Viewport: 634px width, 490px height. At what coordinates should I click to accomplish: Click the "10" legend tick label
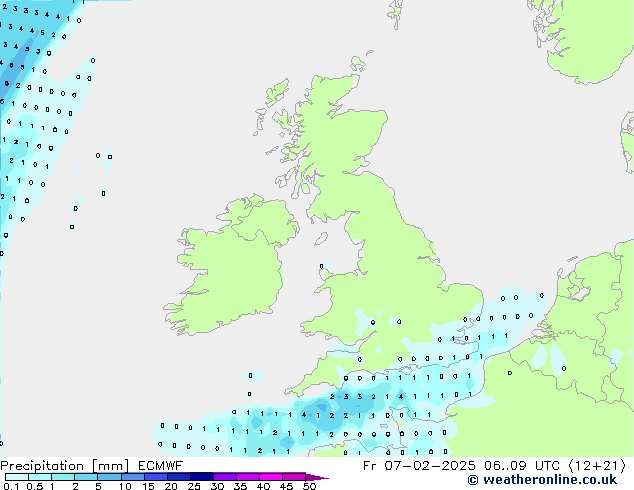pyautogui.click(x=125, y=486)
